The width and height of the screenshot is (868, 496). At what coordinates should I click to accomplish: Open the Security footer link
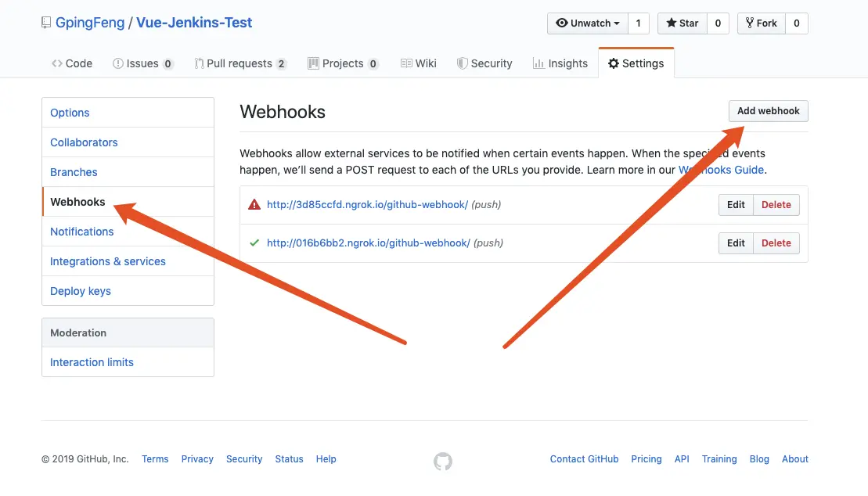click(x=244, y=459)
